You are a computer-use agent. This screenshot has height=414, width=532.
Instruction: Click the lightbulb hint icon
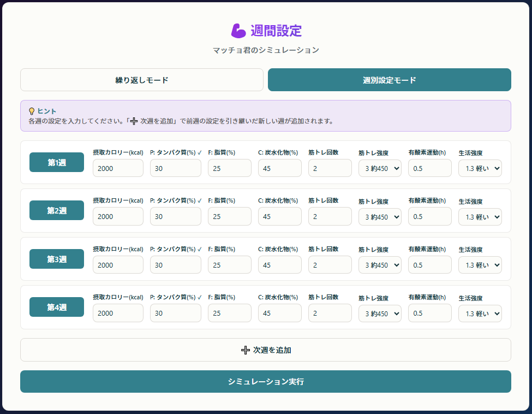pyautogui.click(x=32, y=111)
